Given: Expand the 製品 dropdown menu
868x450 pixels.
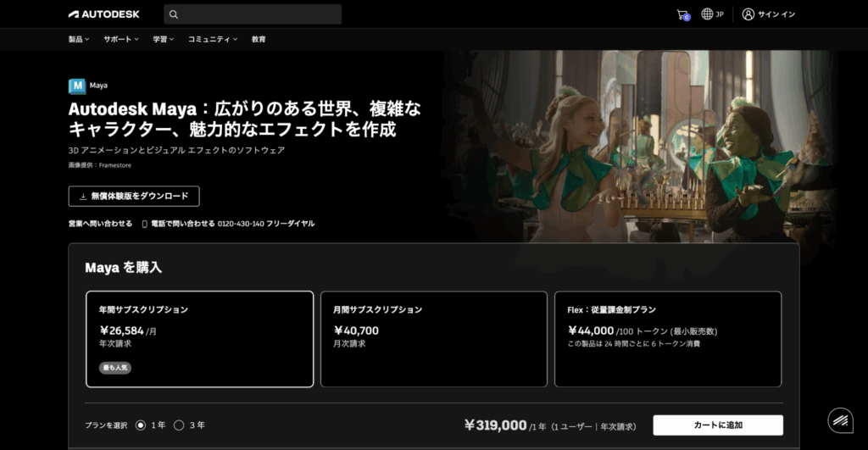Looking at the screenshot, I should point(79,39).
